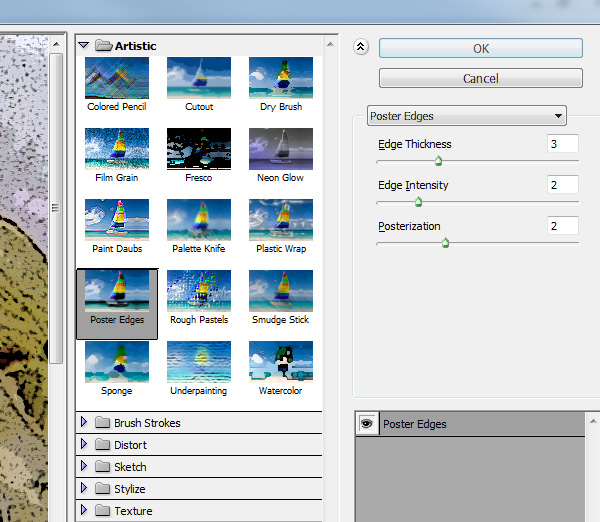This screenshot has width=600, height=522.
Task: Open the Poster Edges filter dropdown
Action: click(466, 116)
